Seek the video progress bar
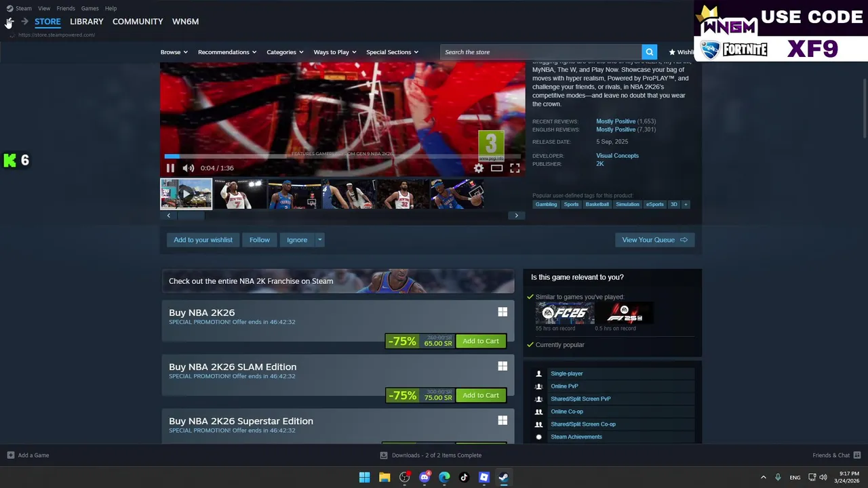Screen dimensions: 868x488 click(342, 157)
